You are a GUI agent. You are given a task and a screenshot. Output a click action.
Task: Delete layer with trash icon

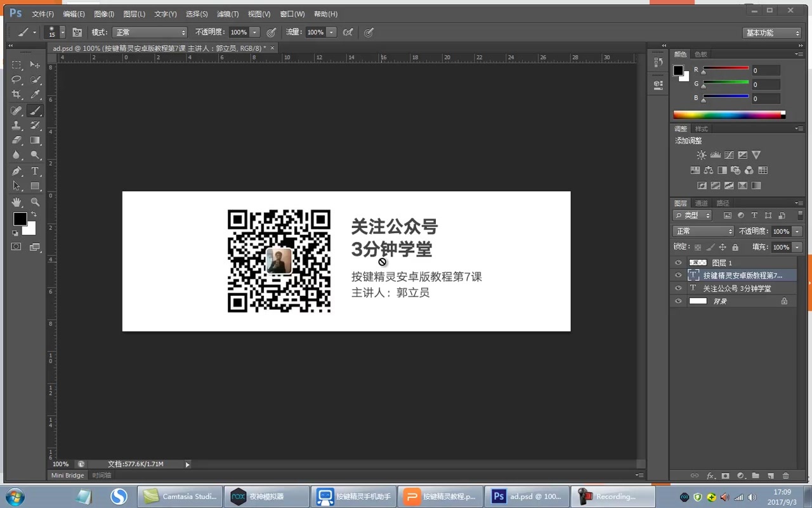click(x=786, y=476)
